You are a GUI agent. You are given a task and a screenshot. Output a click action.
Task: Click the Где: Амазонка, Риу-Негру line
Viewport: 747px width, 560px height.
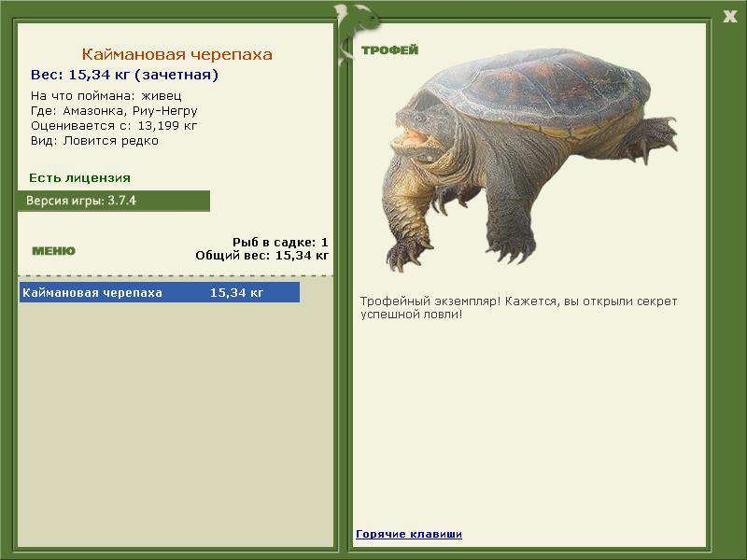click(114, 111)
